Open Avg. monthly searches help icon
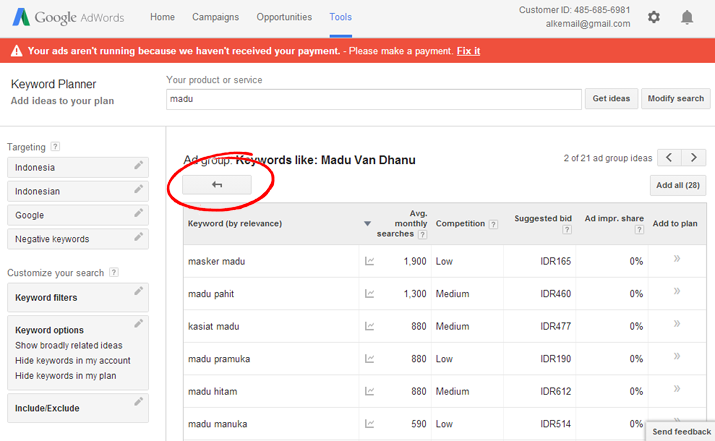The height and width of the screenshot is (441, 715). coord(423,234)
